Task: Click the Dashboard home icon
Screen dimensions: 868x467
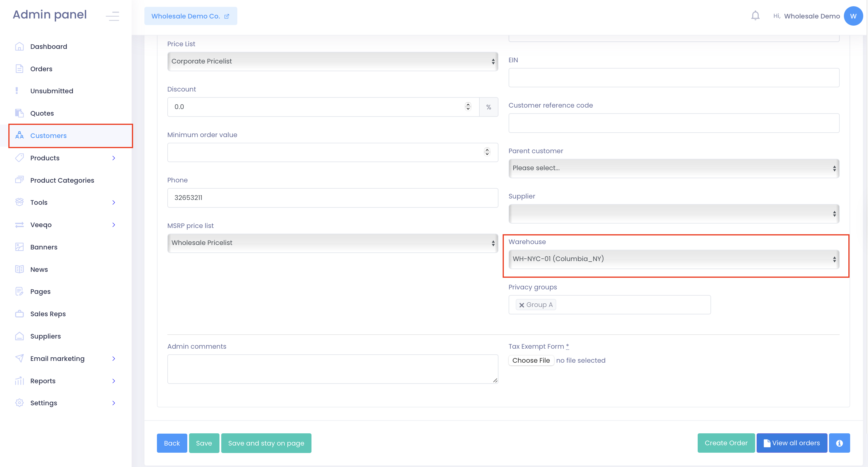Action: pyautogui.click(x=19, y=46)
